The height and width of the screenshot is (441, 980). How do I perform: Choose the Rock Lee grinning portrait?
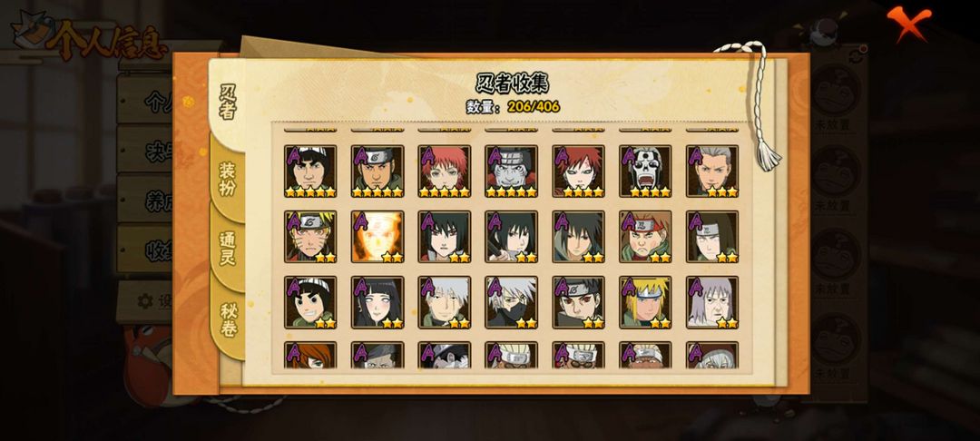point(310,302)
